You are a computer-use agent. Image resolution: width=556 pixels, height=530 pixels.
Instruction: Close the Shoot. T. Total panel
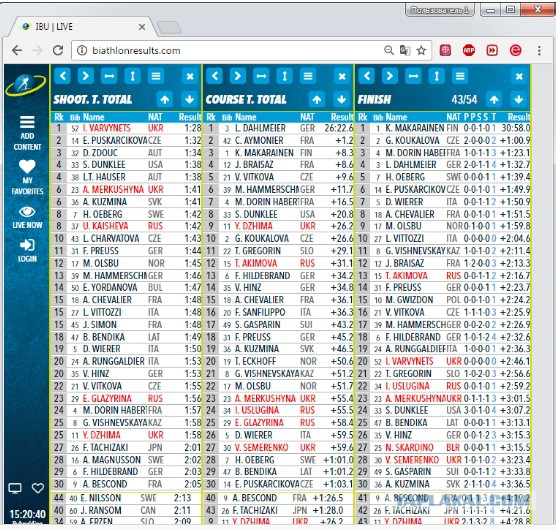(190, 76)
